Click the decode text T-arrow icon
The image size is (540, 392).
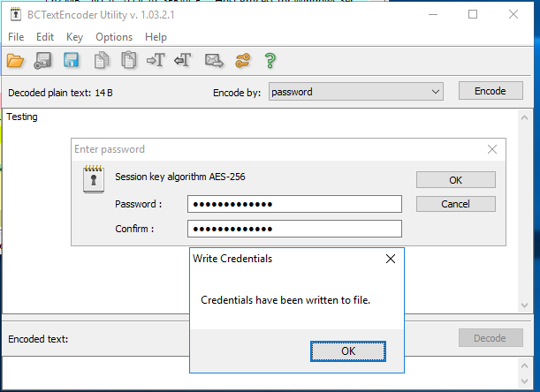tap(183, 60)
